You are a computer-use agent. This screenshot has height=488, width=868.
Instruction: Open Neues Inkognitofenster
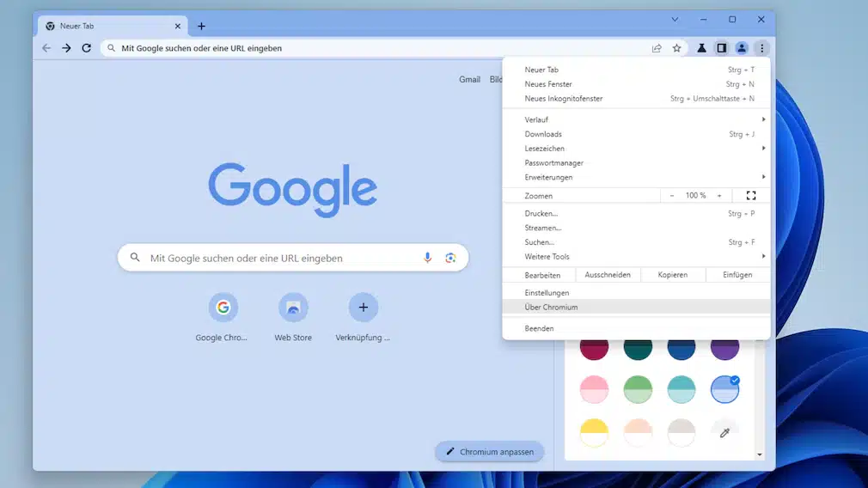tap(636, 99)
